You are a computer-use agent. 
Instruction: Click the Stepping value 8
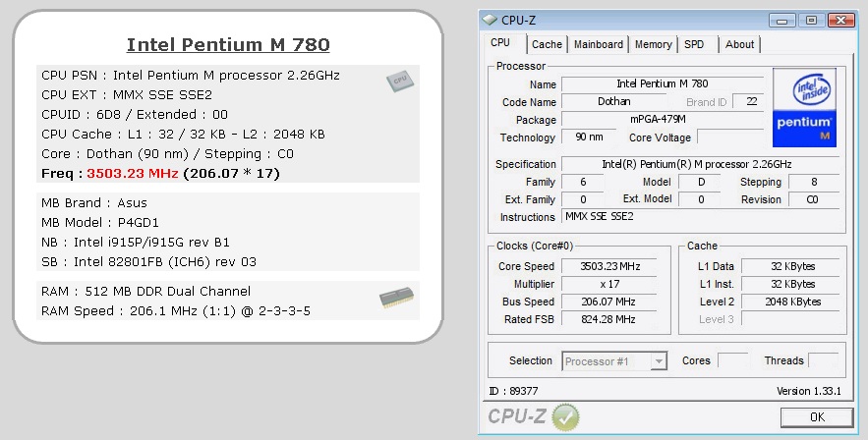pos(814,182)
